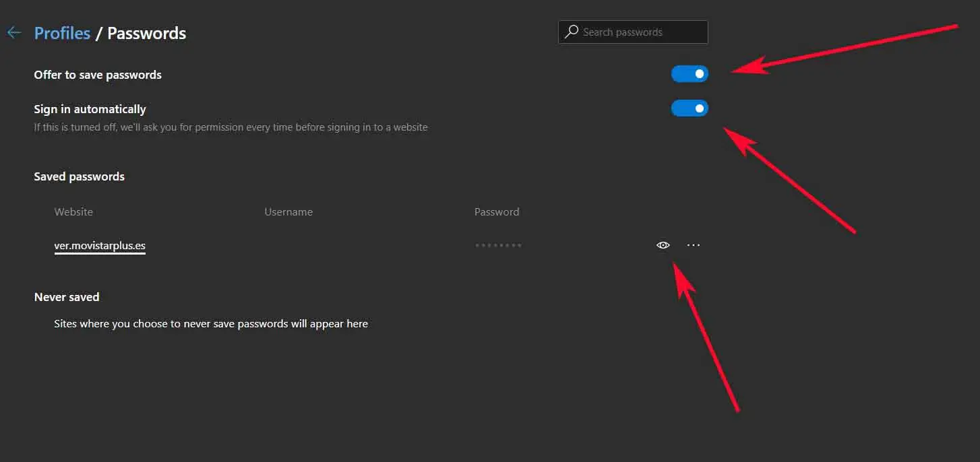
Task: Go to the Profiles breadcrumb link
Action: (62, 33)
